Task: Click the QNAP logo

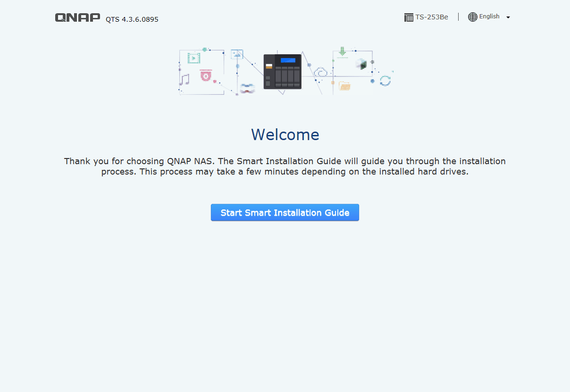Action: pyautogui.click(x=77, y=18)
